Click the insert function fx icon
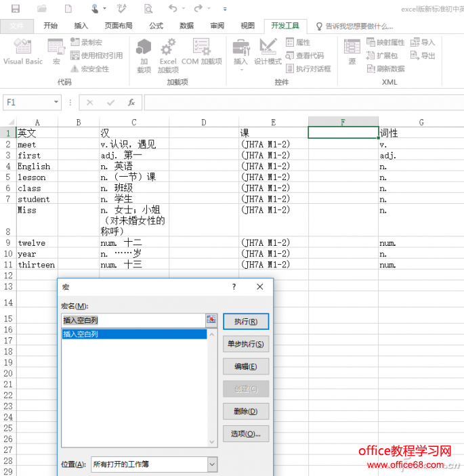This screenshot has width=464, height=476. coord(131,102)
